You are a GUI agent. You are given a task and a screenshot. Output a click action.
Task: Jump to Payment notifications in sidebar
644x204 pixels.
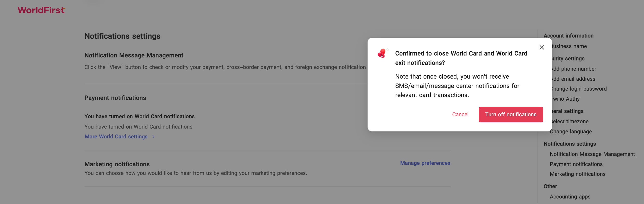576,164
